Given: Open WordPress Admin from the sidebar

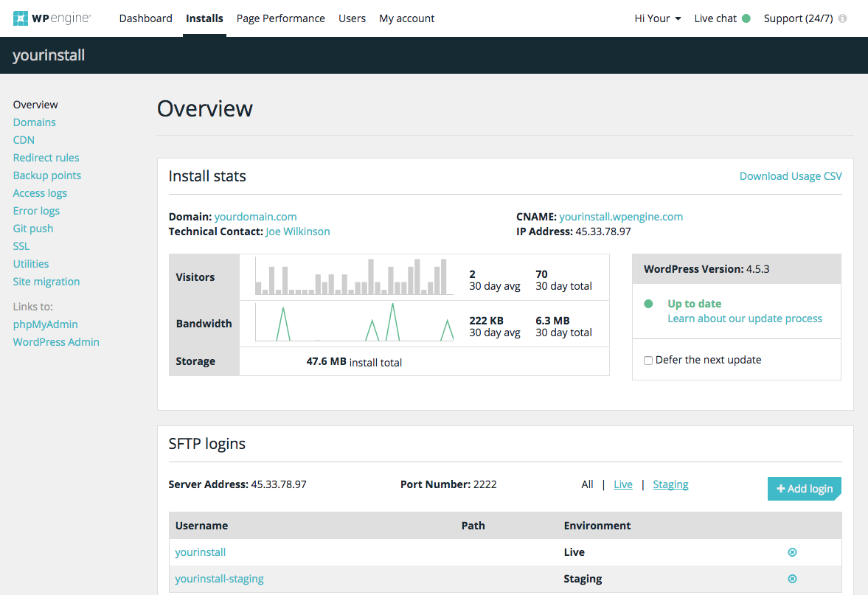Looking at the screenshot, I should (56, 341).
